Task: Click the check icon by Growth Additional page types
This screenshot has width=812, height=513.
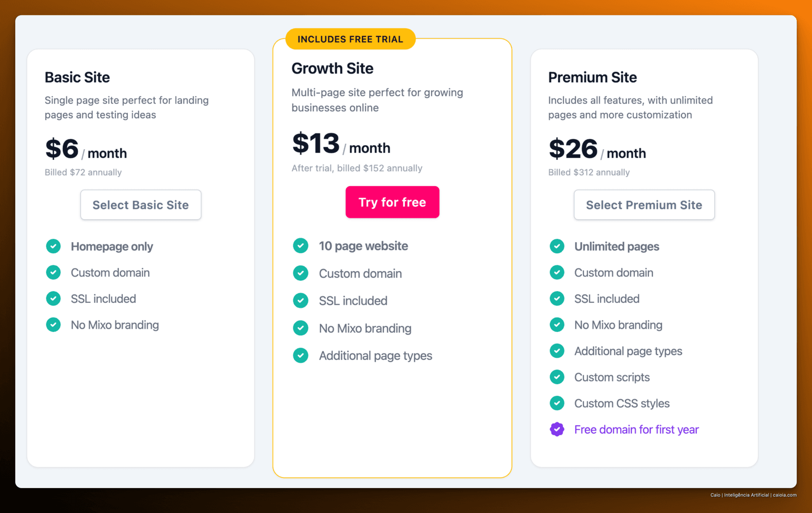Action: click(300, 355)
